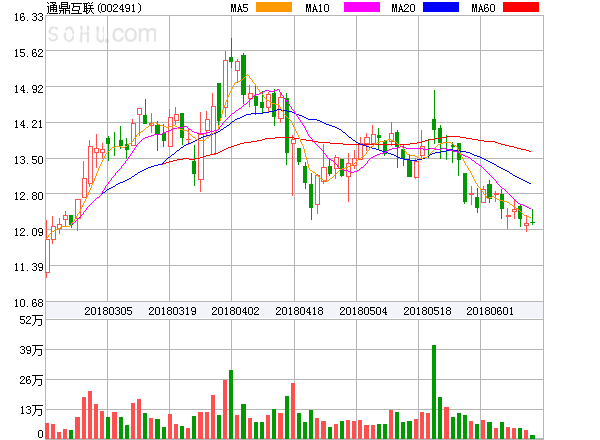This screenshot has width=600, height=440.
Task: Click the 20180418 date label
Action: tap(299, 311)
